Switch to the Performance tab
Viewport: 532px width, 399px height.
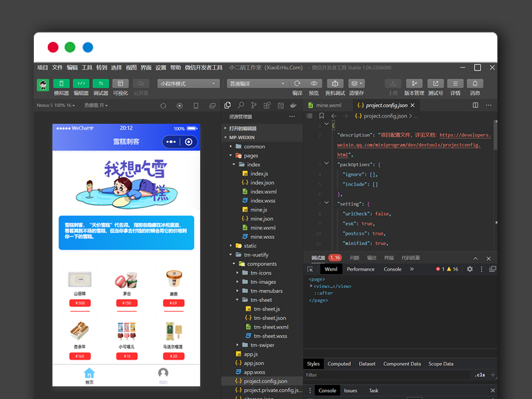360,269
